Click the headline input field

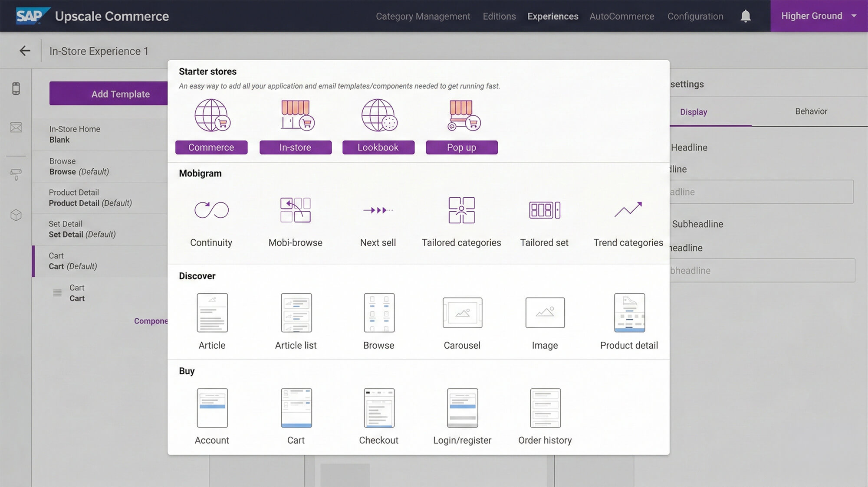pyautogui.click(x=761, y=192)
